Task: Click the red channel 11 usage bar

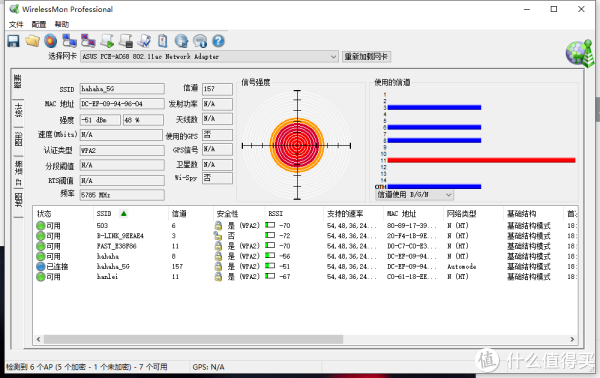Action: point(481,160)
